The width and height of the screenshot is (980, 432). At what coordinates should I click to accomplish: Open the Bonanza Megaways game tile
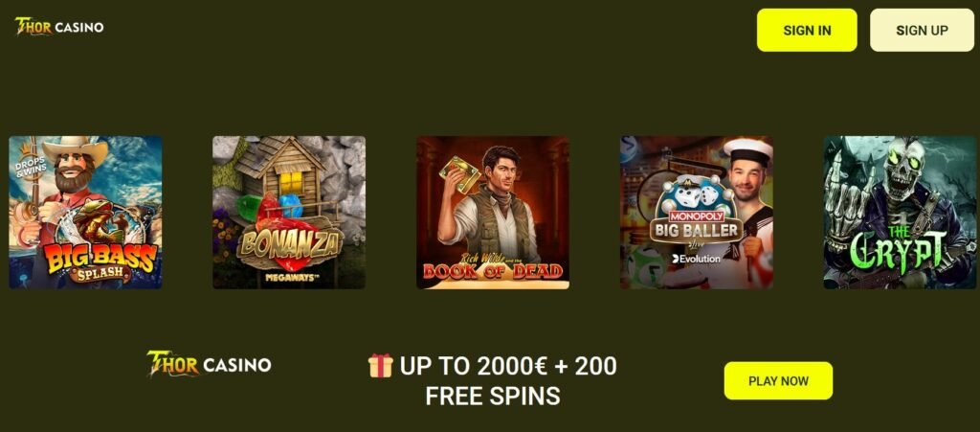289,213
